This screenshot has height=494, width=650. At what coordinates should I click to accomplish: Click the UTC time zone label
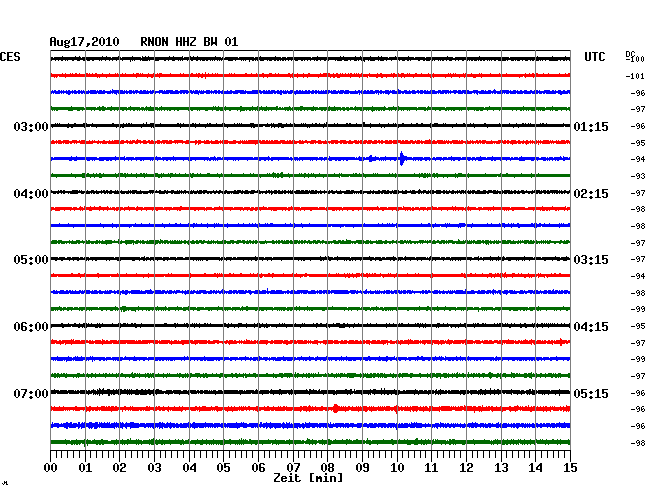(x=594, y=57)
